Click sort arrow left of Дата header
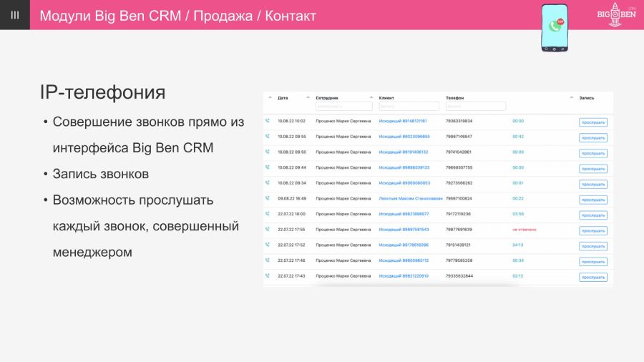This screenshot has width=644, height=362. coord(270,98)
